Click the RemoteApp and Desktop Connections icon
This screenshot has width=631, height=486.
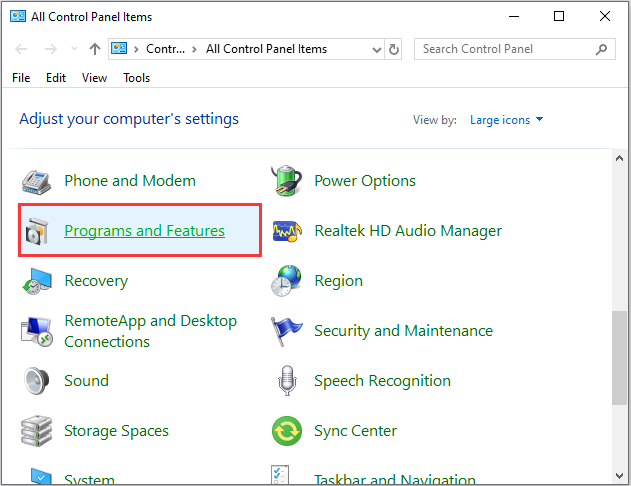[37, 331]
